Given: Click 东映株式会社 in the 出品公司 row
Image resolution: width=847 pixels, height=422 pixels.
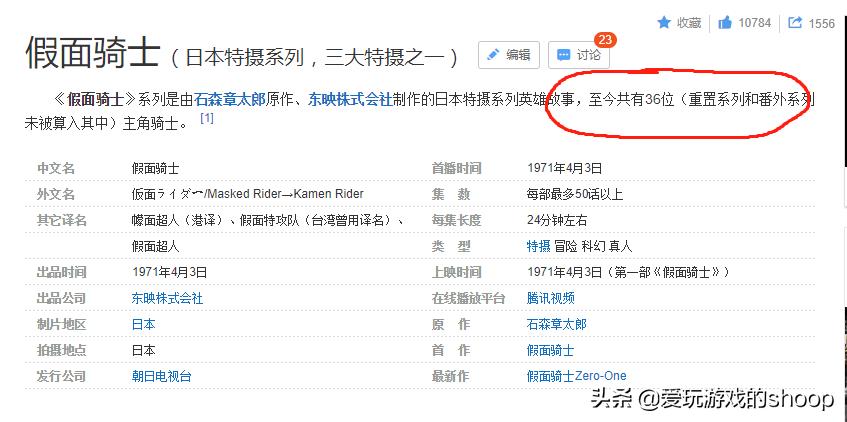Looking at the screenshot, I should [x=167, y=298].
